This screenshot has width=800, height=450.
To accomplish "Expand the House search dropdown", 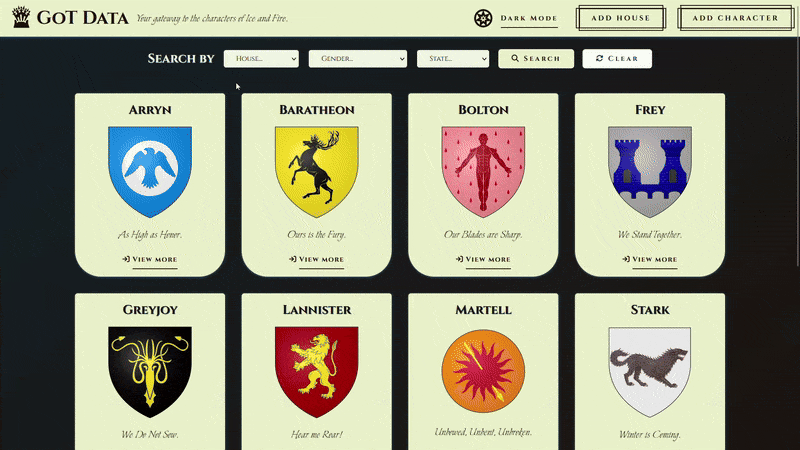I will coord(261,59).
